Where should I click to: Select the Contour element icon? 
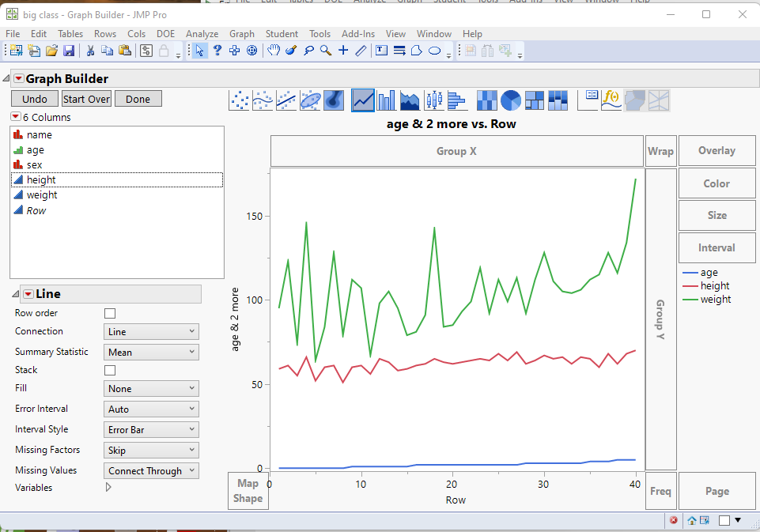(x=334, y=100)
